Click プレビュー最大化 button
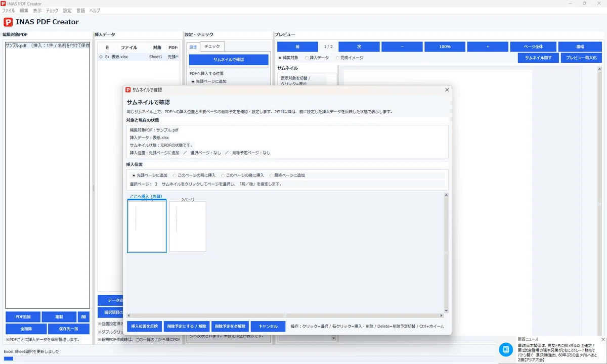The image size is (607, 364). click(x=581, y=58)
